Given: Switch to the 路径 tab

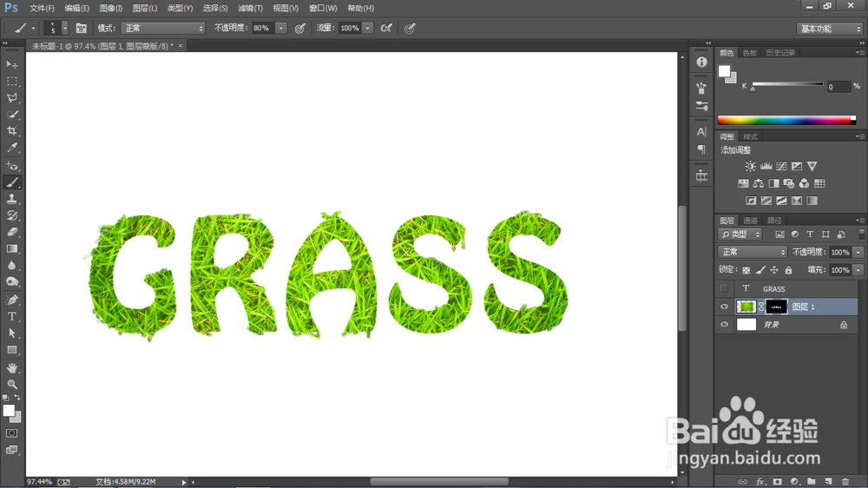Looking at the screenshot, I should click(774, 221).
